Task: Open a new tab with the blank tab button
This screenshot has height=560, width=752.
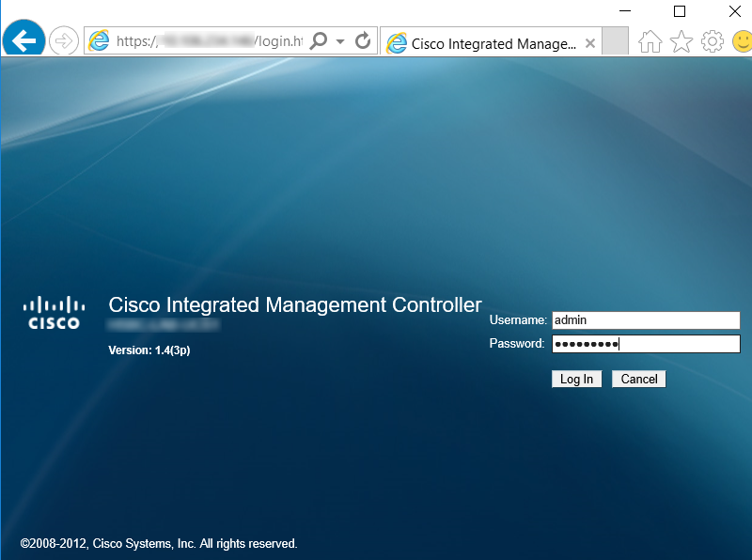Action: tap(615, 41)
